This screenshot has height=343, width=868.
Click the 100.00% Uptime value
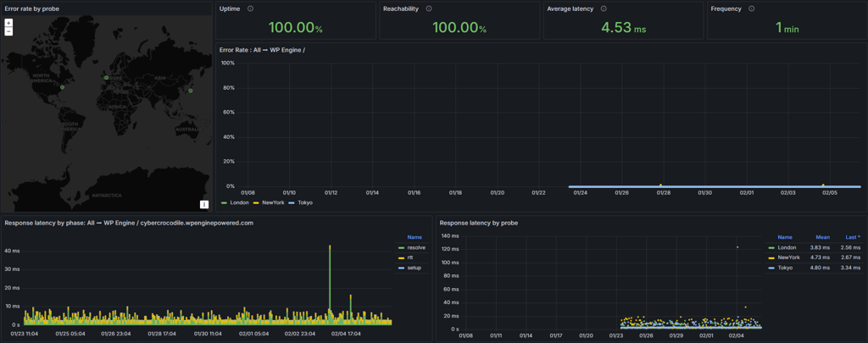click(295, 28)
